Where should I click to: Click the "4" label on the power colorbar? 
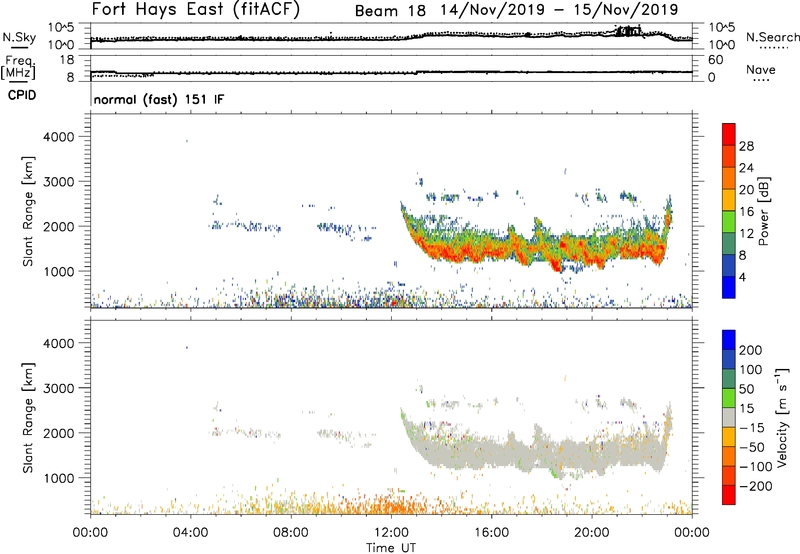tap(743, 277)
